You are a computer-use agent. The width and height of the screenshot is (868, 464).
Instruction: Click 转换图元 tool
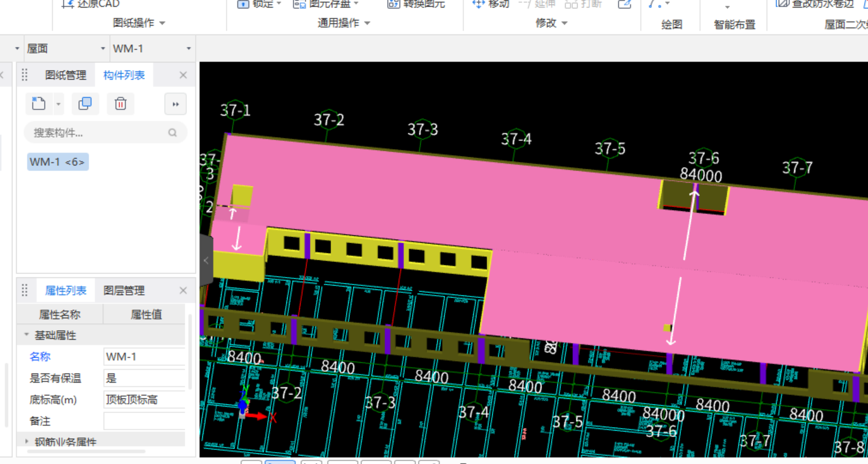[416, 4]
